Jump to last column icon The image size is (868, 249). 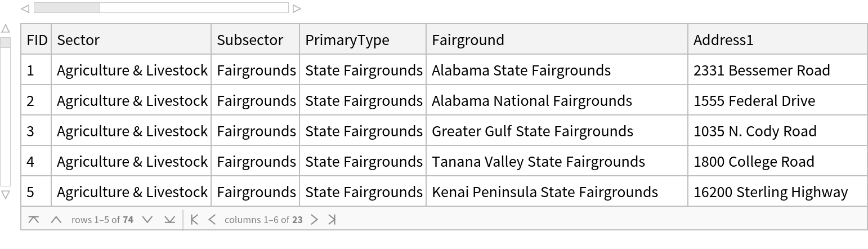click(332, 220)
